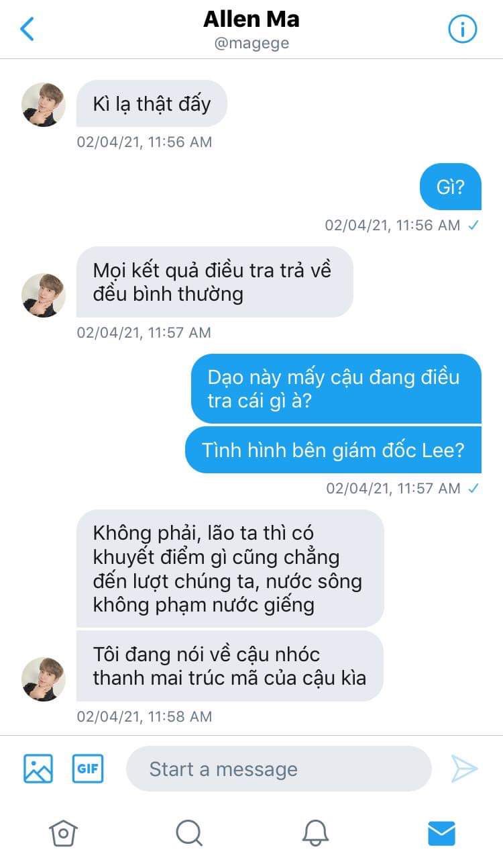Select 'Không phải, lão ta thì có' bubble

click(230, 569)
